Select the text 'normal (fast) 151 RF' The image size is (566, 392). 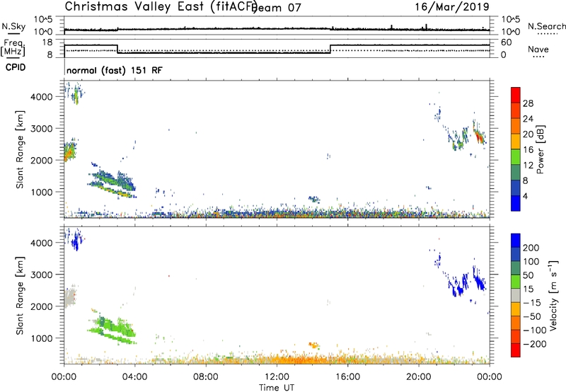click(x=115, y=70)
